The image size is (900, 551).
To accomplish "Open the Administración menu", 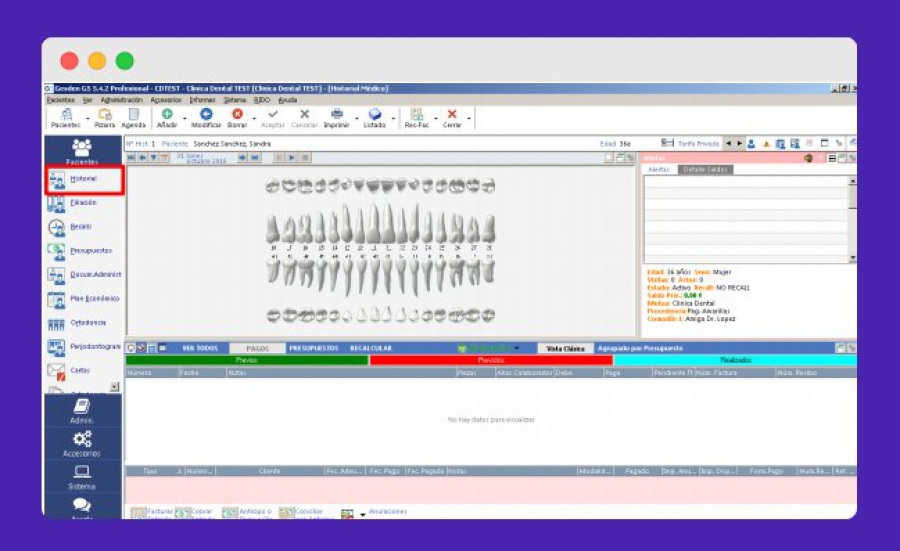I will click(x=122, y=100).
